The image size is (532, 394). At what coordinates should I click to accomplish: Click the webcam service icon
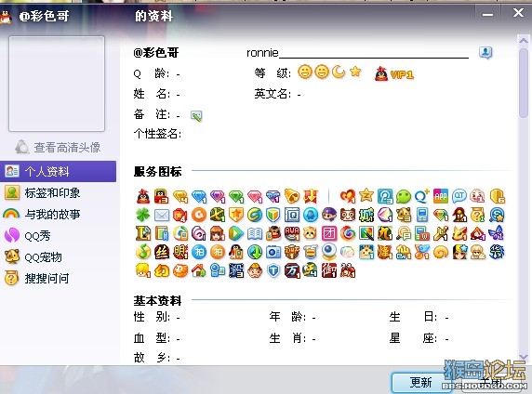point(329,252)
